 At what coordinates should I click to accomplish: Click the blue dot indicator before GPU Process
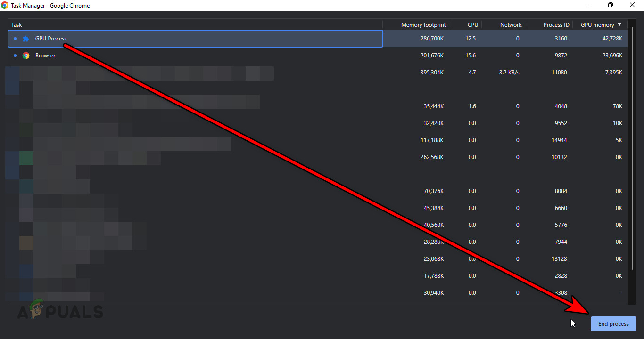15,39
